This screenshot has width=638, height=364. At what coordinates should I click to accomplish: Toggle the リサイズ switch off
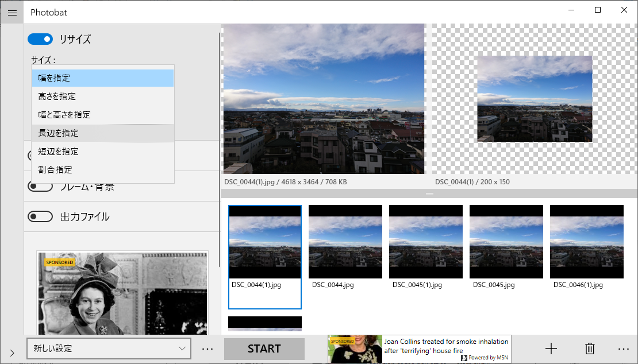pos(40,40)
